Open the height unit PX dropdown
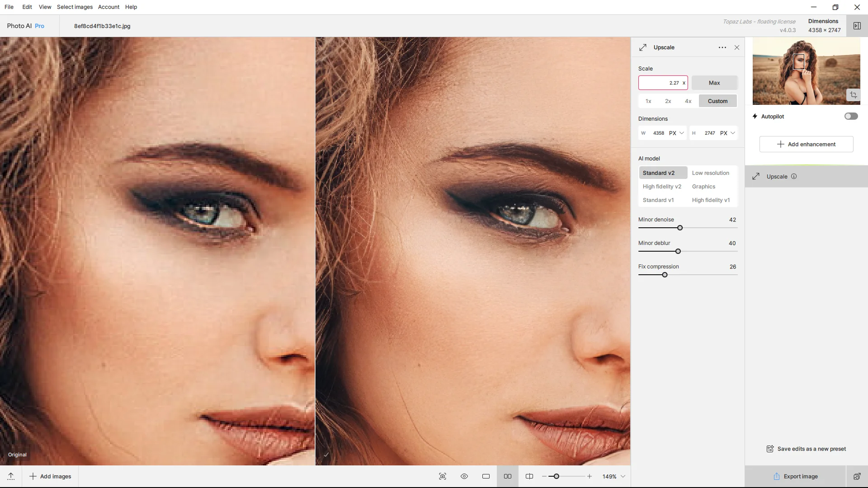Viewport: 868px width, 488px height. tap(727, 133)
